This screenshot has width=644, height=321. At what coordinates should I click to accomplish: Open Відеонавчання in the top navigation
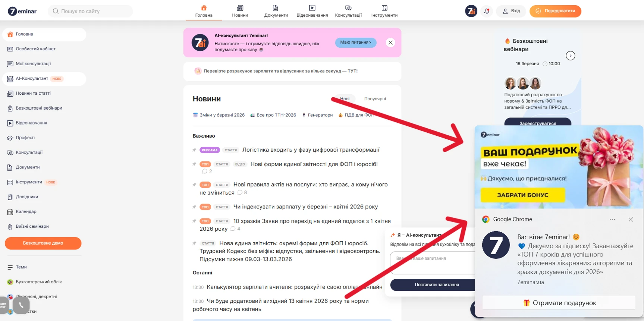click(x=312, y=11)
